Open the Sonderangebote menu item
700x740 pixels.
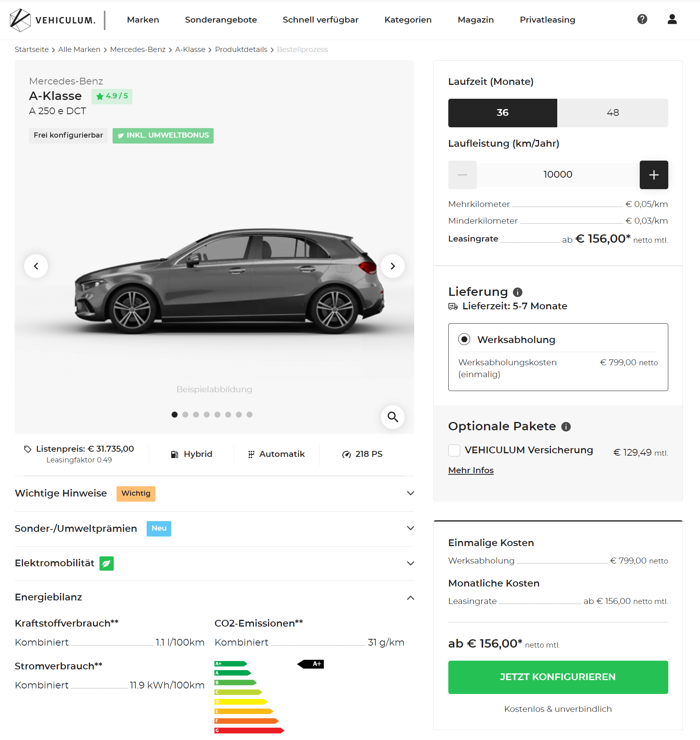(x=221, y=20)
